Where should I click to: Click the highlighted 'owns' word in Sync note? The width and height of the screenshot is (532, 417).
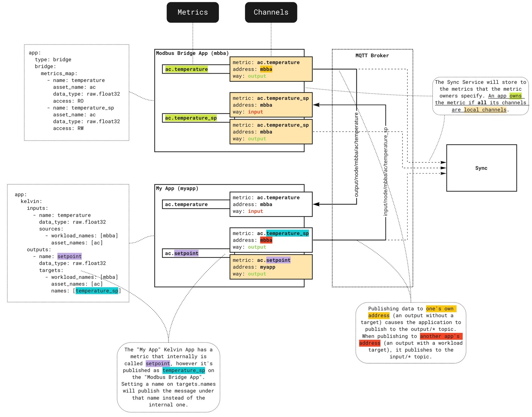pyautogui.click(x=515, y=96)
